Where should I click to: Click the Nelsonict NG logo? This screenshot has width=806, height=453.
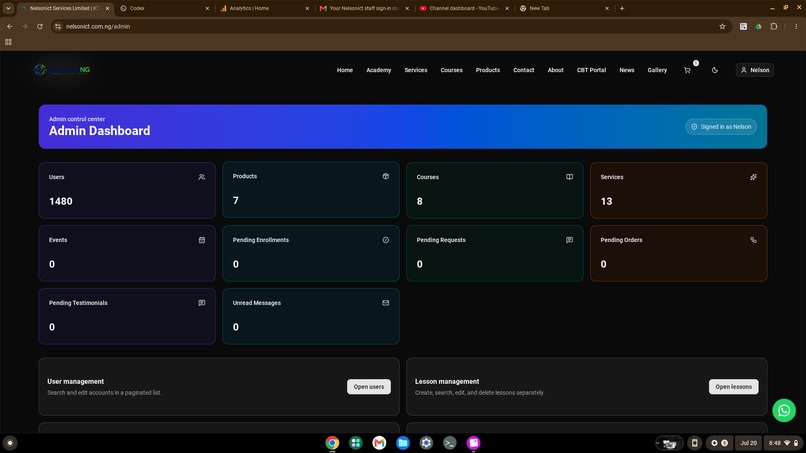tap(62, 69)
